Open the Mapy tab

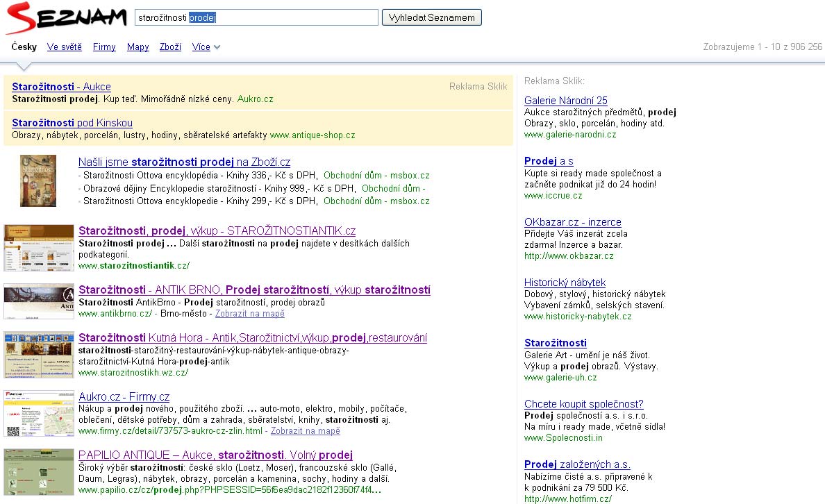[x=138, y=47]
